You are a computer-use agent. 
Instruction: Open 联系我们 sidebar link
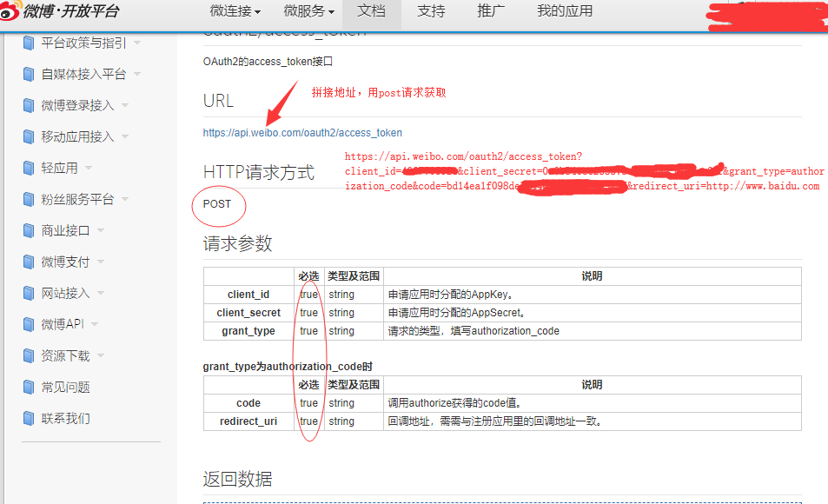pyautogui.click(x=65, y=418)
